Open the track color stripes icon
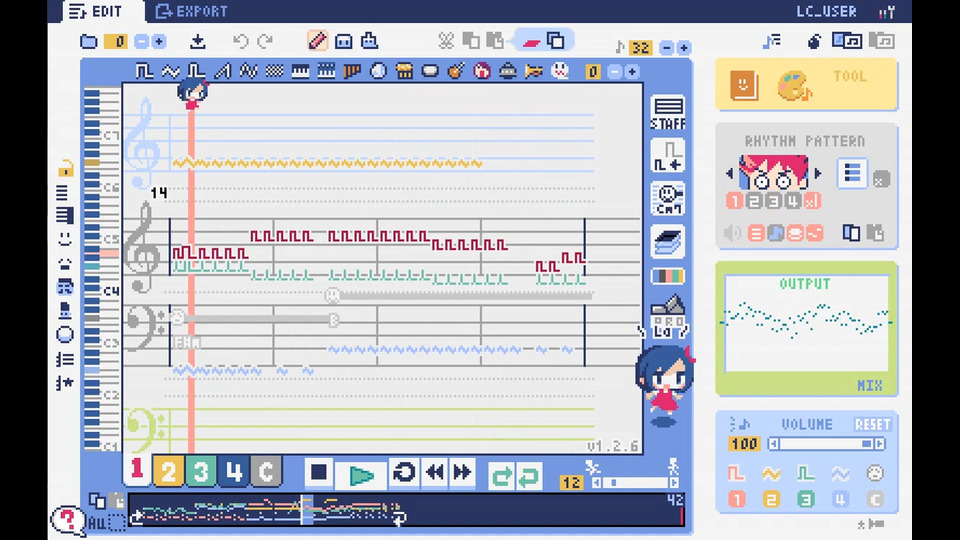Image resolution: width=960 pixels, height=540 pixels. click(x=668, y=276)
